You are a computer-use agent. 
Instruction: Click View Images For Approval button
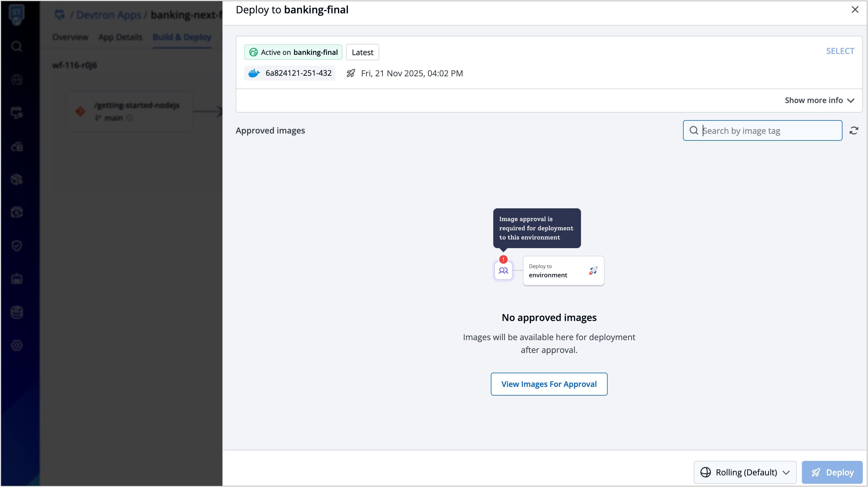pos(549,384)
